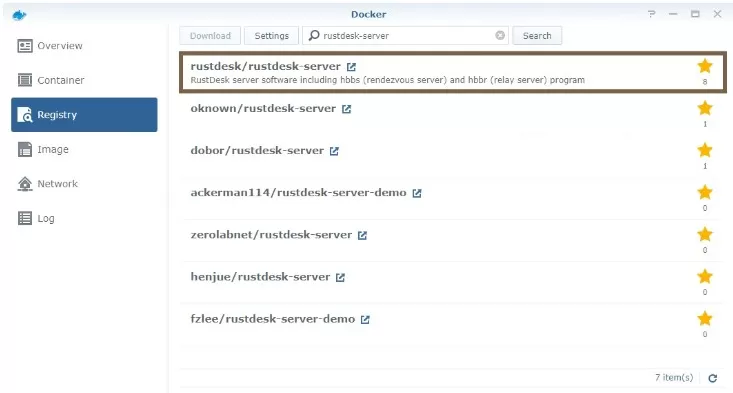The height and width of the screenshot is (393, 733).
Task: Open external link for fzlee/rustdesk-server-demo
Action: (x=365, y=319)
